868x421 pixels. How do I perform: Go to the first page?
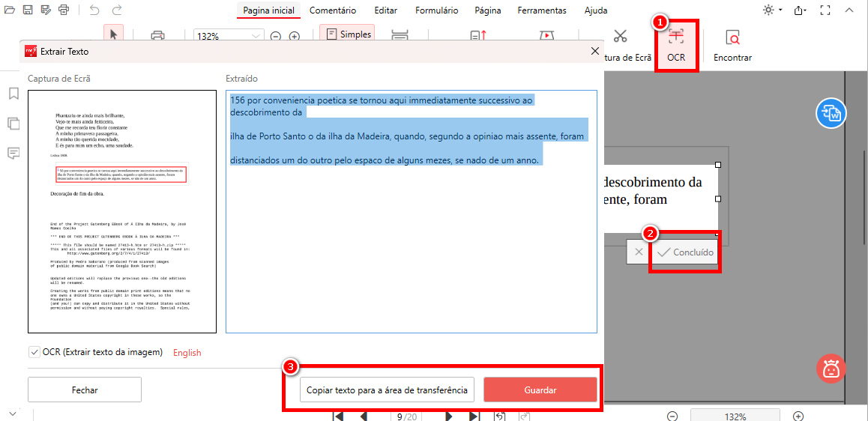[x=338, y=416]
